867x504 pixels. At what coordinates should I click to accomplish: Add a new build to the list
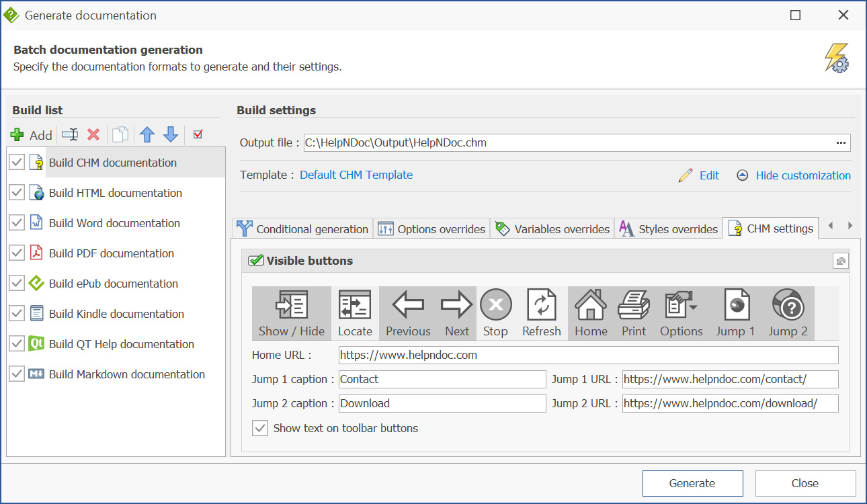pyautogui.click(x=32, y=135)
